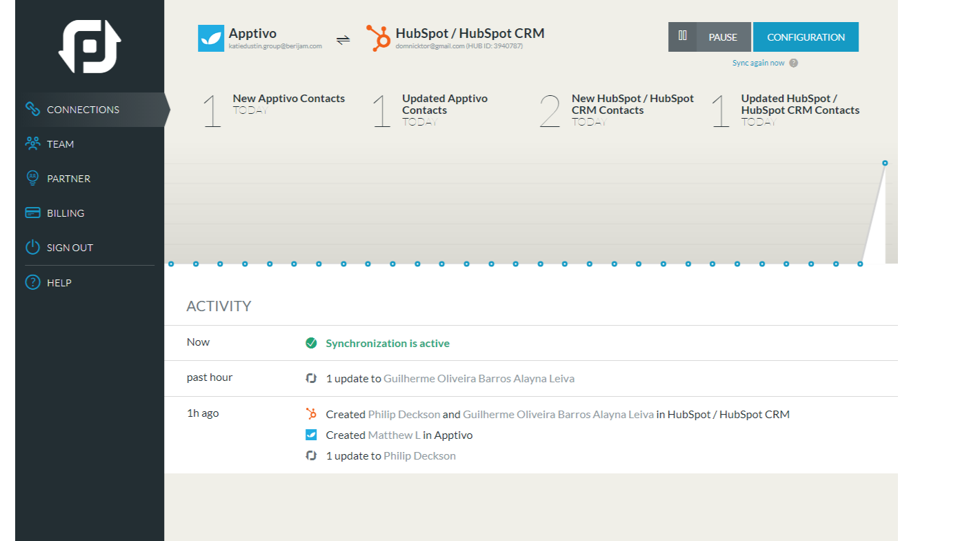Click HubSpot icon in the Created Philip Deckson row
980x541 pixels.
coord(311,414)
